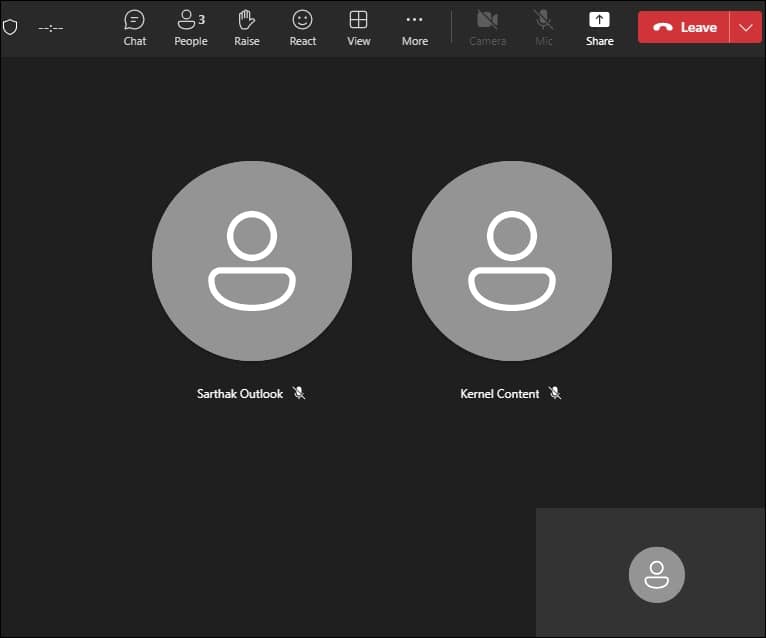
Task: Leave the meeting
Action: click(683, 27)
